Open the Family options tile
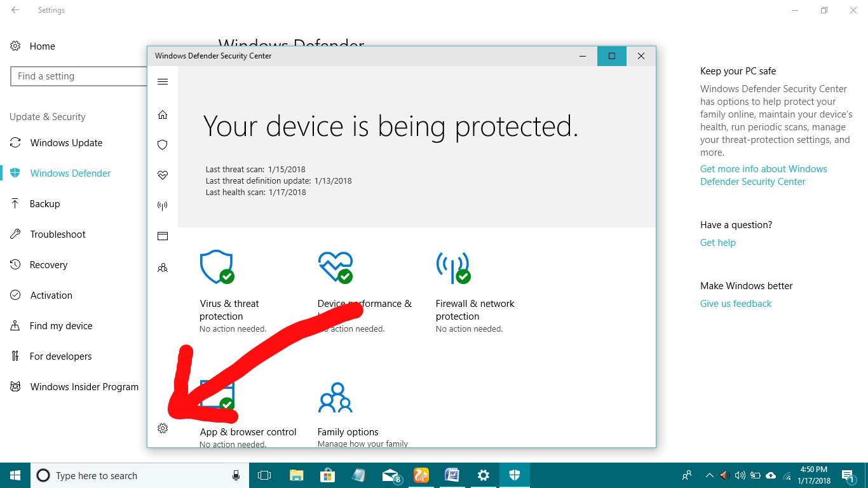This screenshot has height=488, width=868. (363, 414)
